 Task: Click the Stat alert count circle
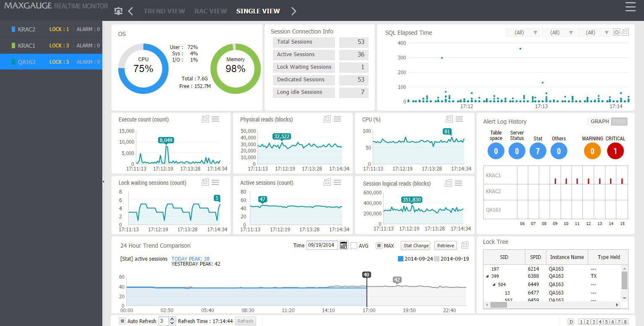(x=538, y=151)
